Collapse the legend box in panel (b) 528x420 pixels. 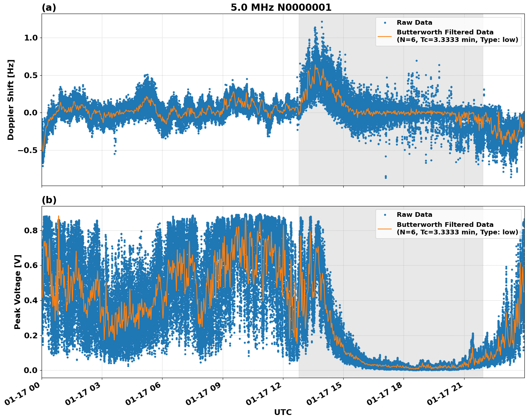(449, 224)
